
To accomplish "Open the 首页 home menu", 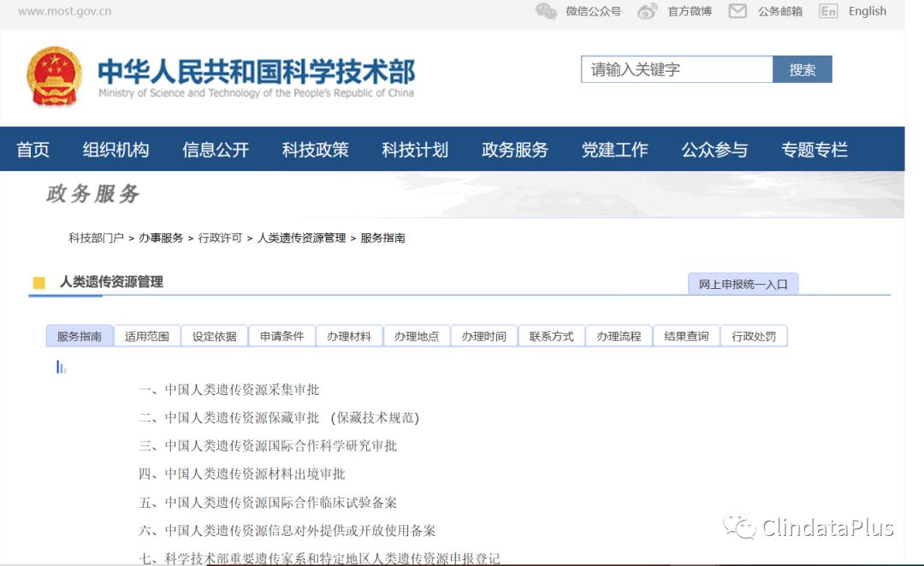I will tap(33, 150).
